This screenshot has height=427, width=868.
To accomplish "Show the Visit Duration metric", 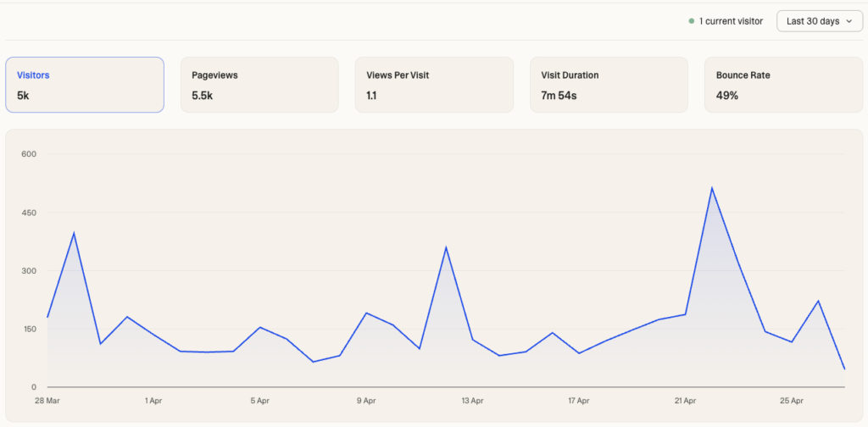I will point(609,85).
